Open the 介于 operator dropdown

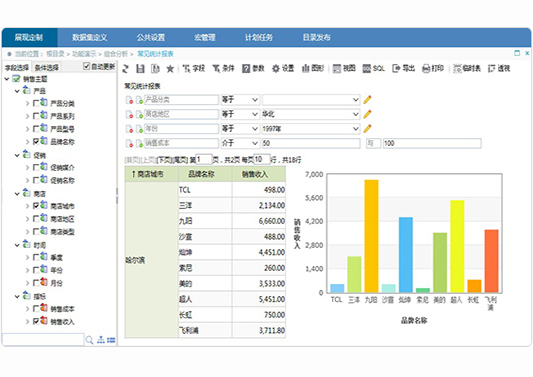click(240, 143)
